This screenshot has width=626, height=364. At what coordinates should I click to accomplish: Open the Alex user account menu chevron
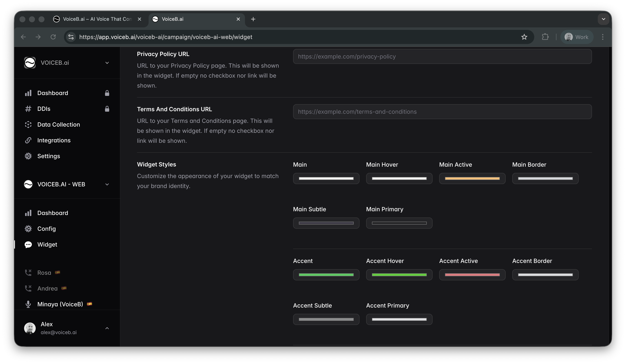(x=107, y=328)
